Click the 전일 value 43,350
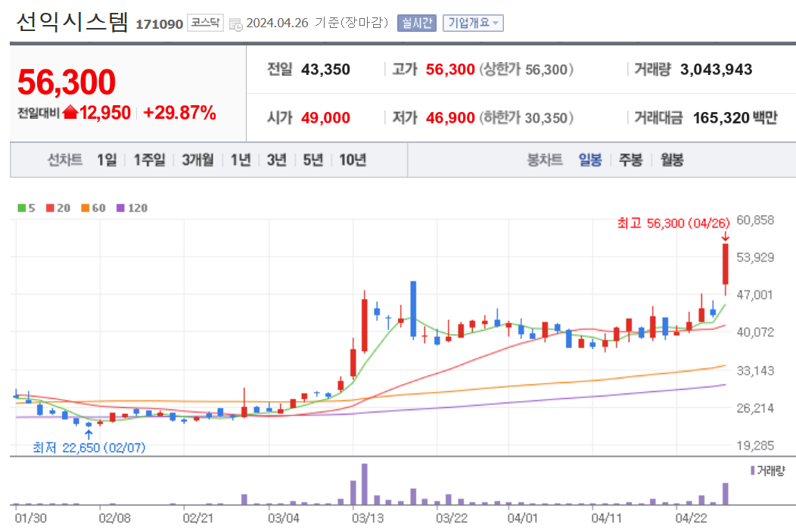The height and width of the screenshot is (532, 796). [x=325, y=69]
